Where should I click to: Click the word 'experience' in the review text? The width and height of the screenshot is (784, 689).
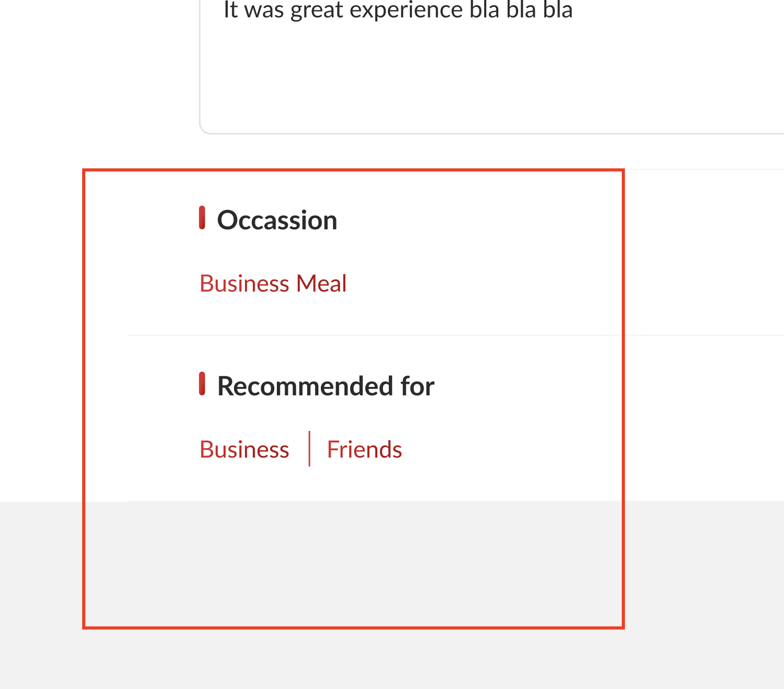point(405,10)
